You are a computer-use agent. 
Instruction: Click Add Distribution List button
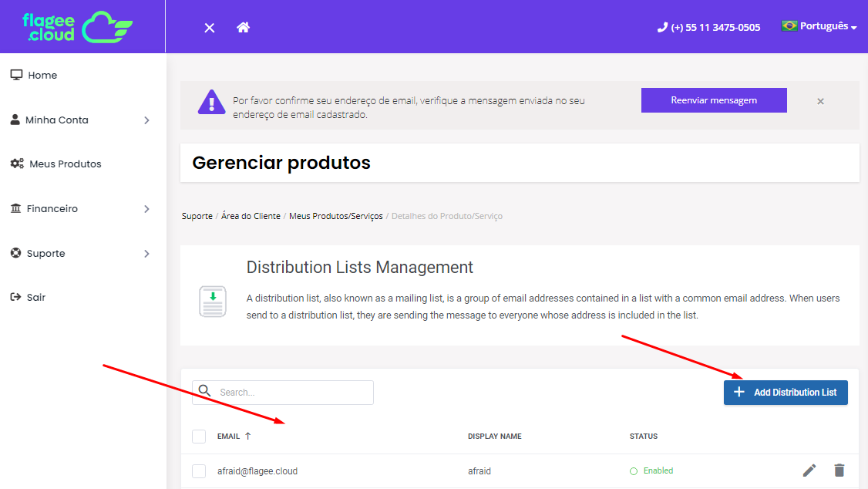[x=786, y=393]
